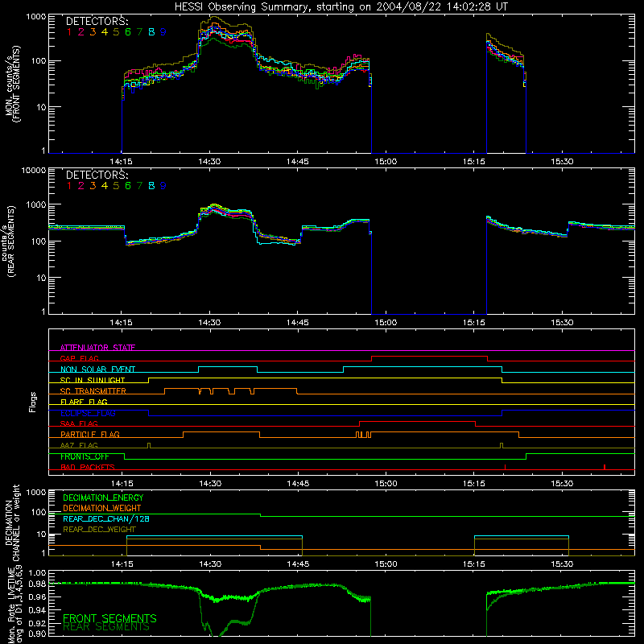Image resolution: width=644 pixels, height=644 pixels.
Task: Select the ATTENUATOR_STATE flag label
Action: [97, 348]
